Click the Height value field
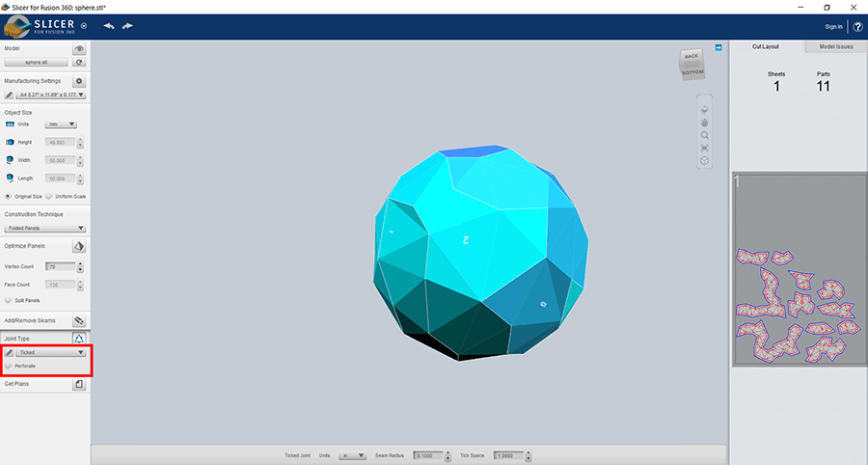Viewport: 868px width, 465px height. [x=60, y=142]
